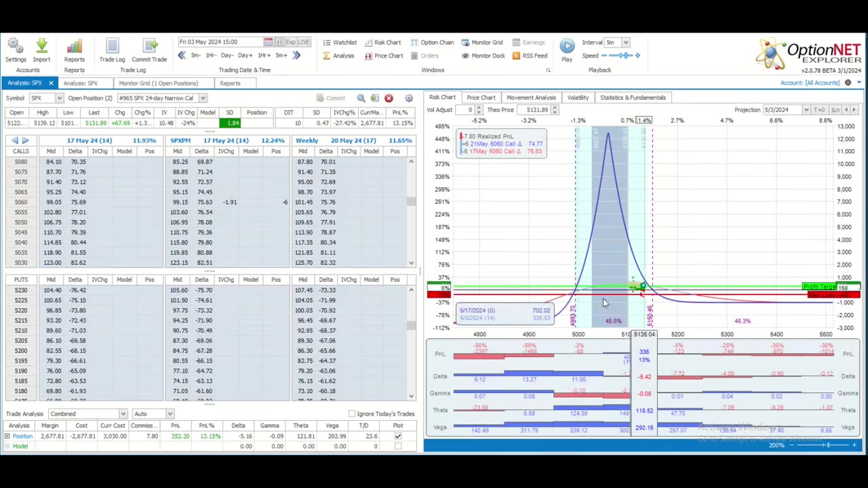Toggle the Ignore Today's Trades checkbox
Viewport: 868px width, 488px height.
point(351,413)
